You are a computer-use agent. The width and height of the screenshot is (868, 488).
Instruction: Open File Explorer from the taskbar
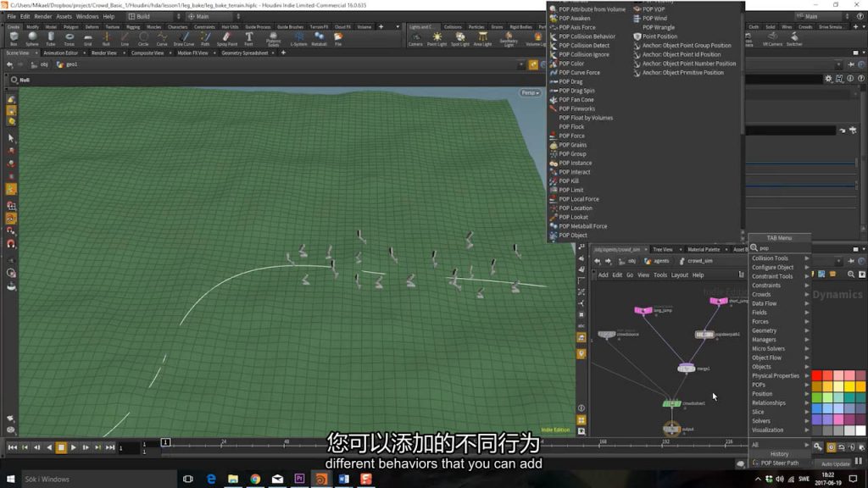click(233, 479)
